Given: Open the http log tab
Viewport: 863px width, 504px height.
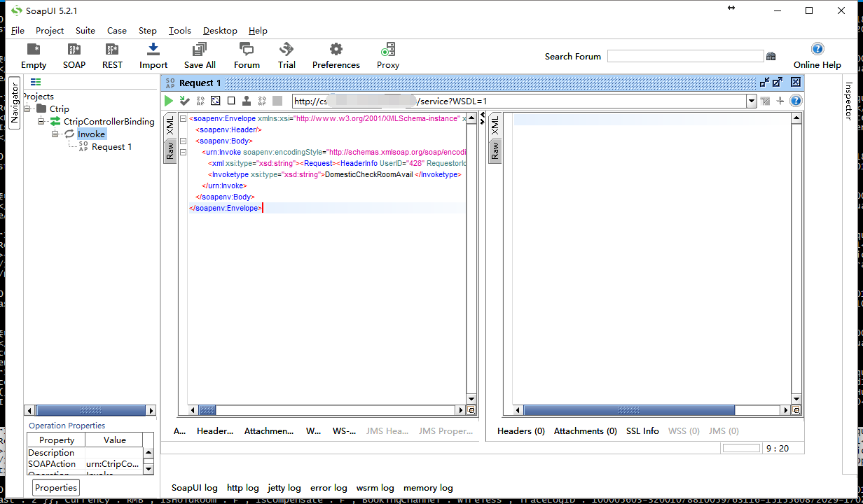Looking at the screenshot, I should (x=243, y=487).
